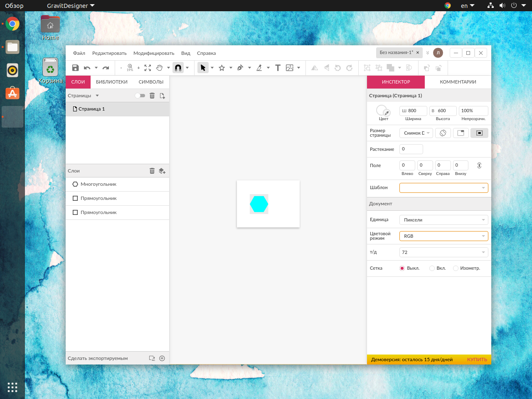Click the mask/clip icon

point(409,68)
